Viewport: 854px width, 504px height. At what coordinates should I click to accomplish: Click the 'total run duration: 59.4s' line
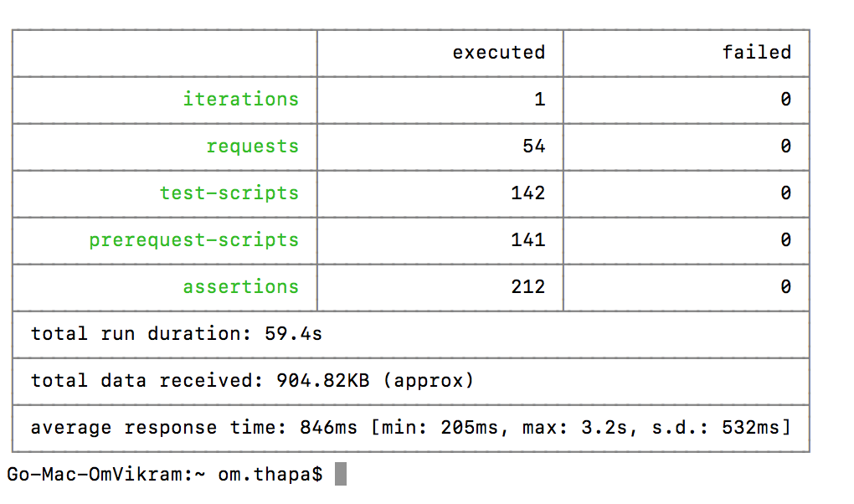(x=177, y=333)
